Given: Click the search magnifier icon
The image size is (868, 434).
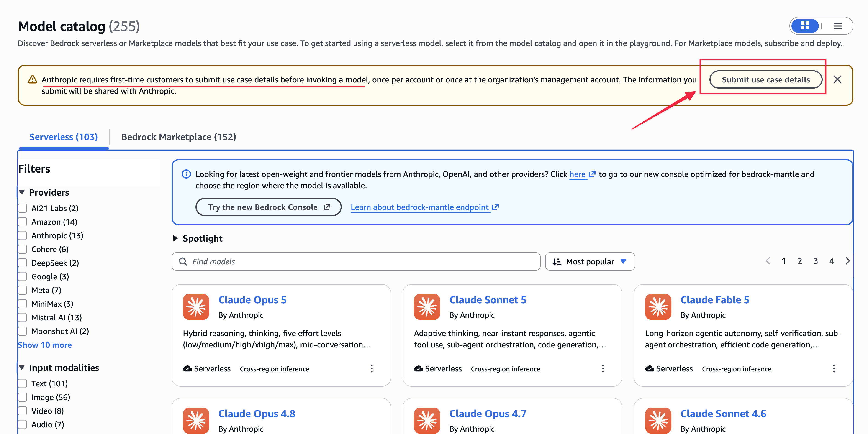Looking at the screenshot, I should [183, 262].
